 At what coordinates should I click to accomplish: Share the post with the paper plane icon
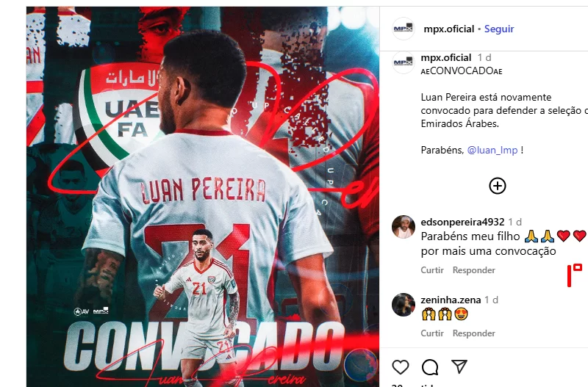pos(459,366)
